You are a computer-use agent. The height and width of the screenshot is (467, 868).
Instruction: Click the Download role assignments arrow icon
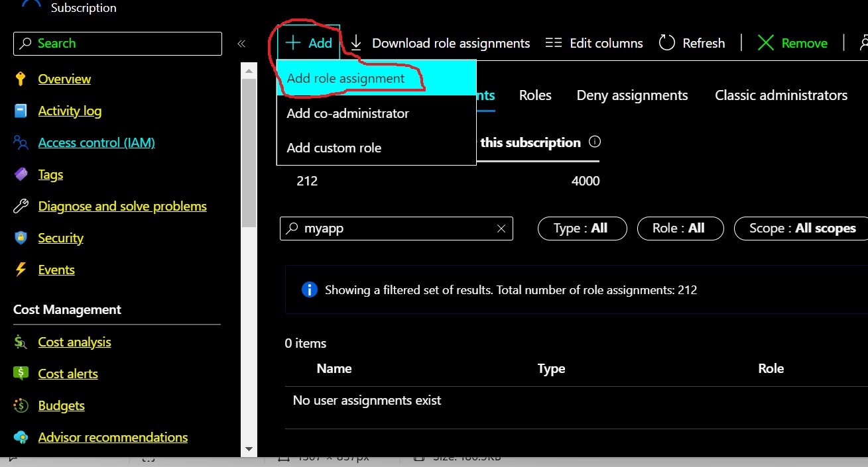point(356,43)
